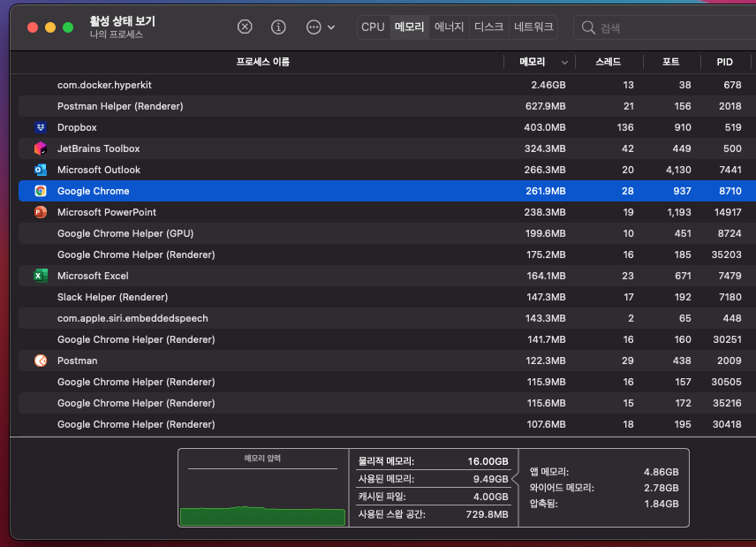The height and width of the screenshot is (547, 756).
Task: Select the Dropbox process name
Action: click(x=77, y=127)
